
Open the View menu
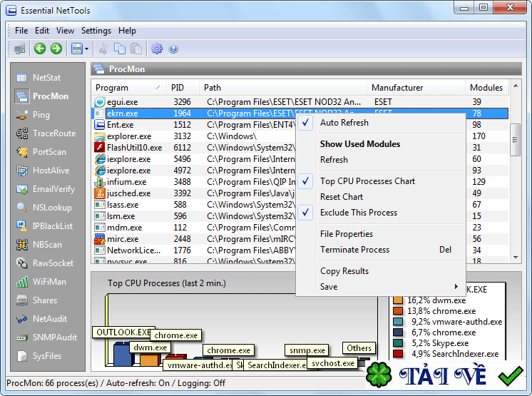click(65, 31)
